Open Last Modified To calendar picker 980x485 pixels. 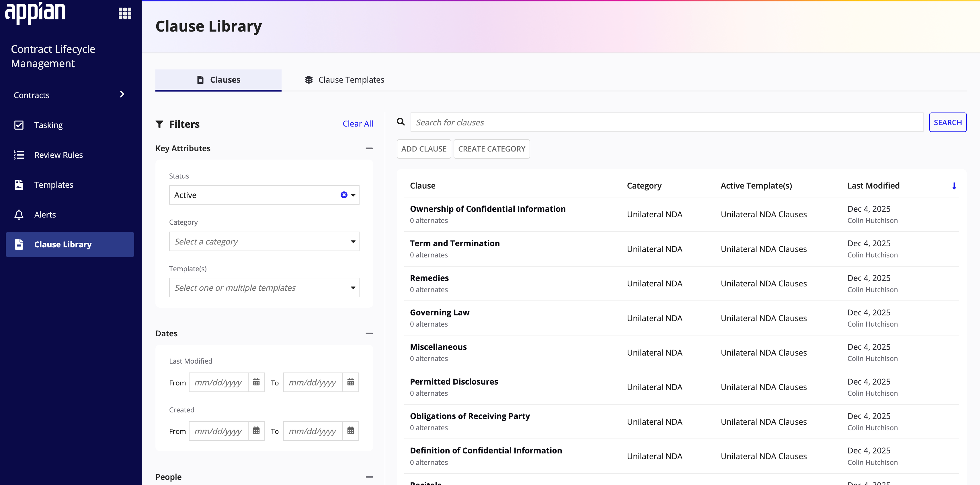[351, 382]
